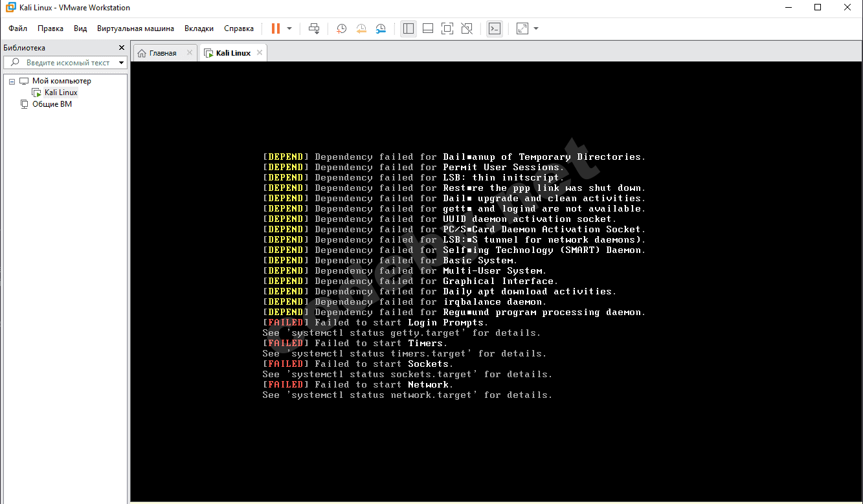The height and width of the screenshot is (504, 863).
Task: Open the library search options dropdown
Action: pyautogui.click(x=122, y=63)
